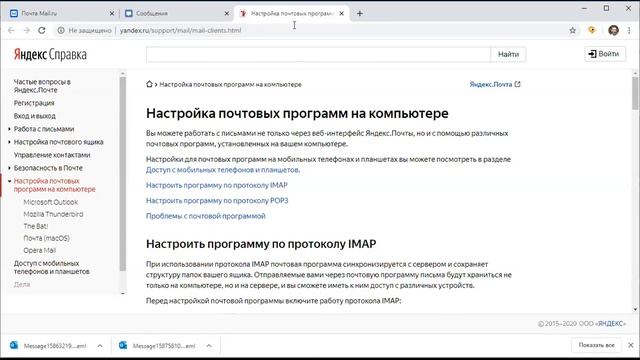This screenshot has height=360, width=640.
Task: Close the Настройка почтовых программ tab
Action: click(342, 13)
